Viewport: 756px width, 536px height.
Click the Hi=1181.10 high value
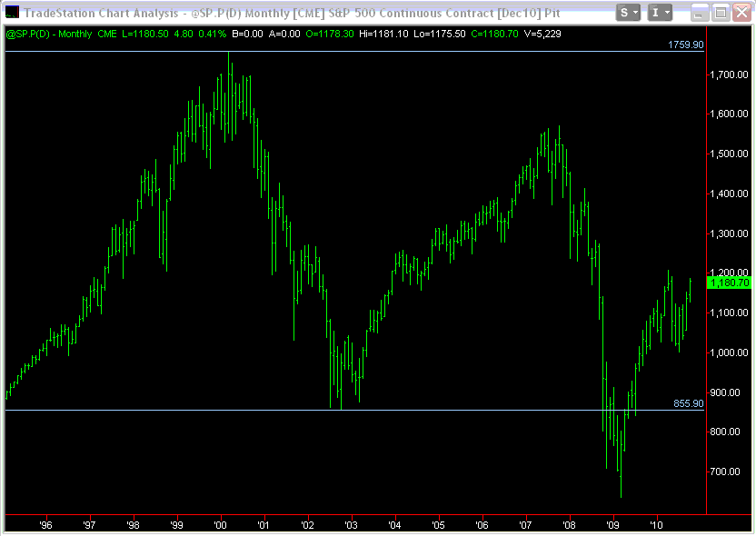click(383, 34)
